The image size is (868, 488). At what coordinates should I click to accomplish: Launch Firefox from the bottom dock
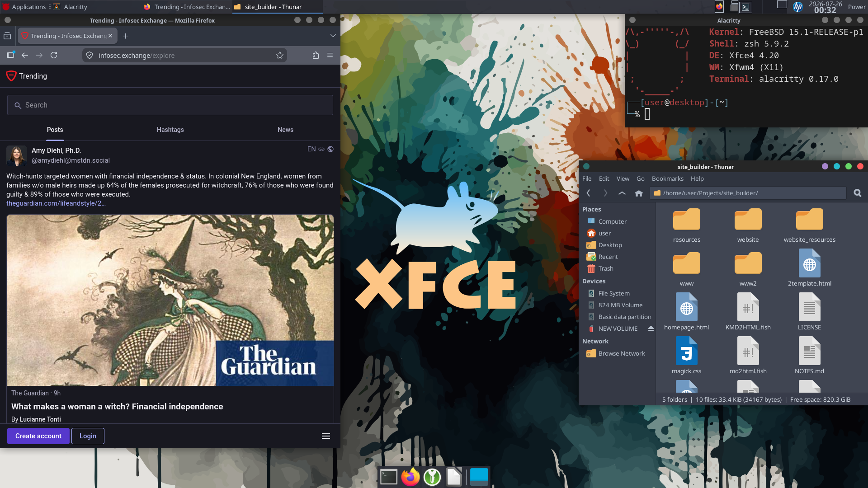click(410, 477)
